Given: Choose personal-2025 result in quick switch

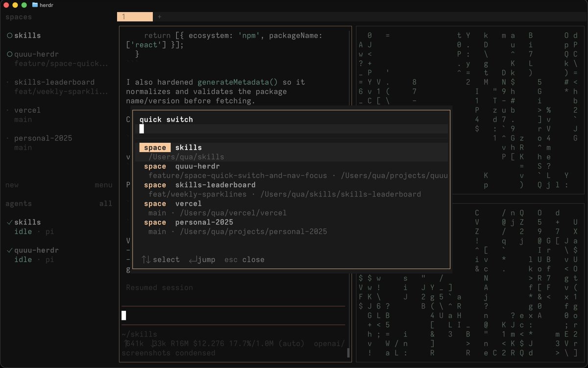Looking at the screenshot, I should click(x=293, y=226).
